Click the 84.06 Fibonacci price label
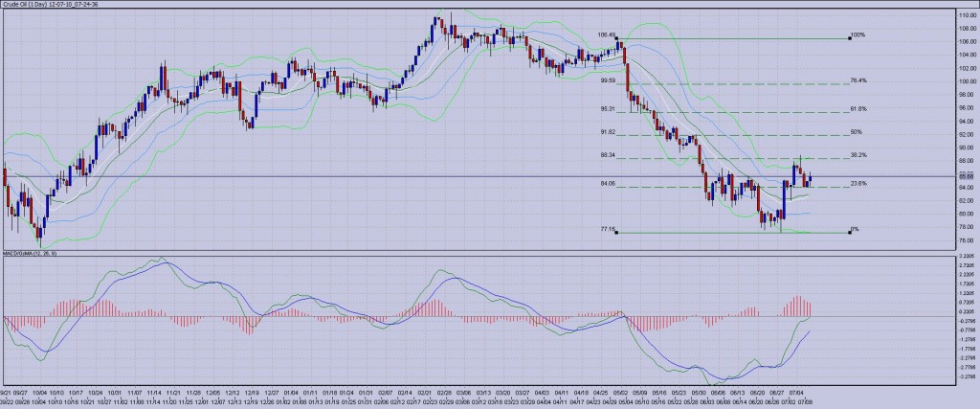The width and height of the screenshot is (980, 409). [x=607, y=183]
